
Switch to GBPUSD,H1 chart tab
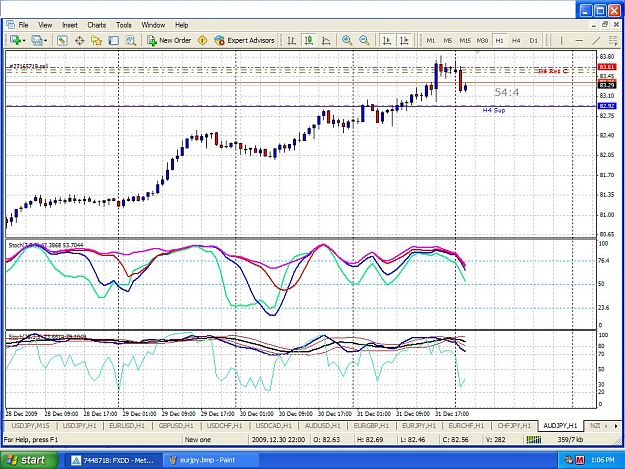coord(176,426)
